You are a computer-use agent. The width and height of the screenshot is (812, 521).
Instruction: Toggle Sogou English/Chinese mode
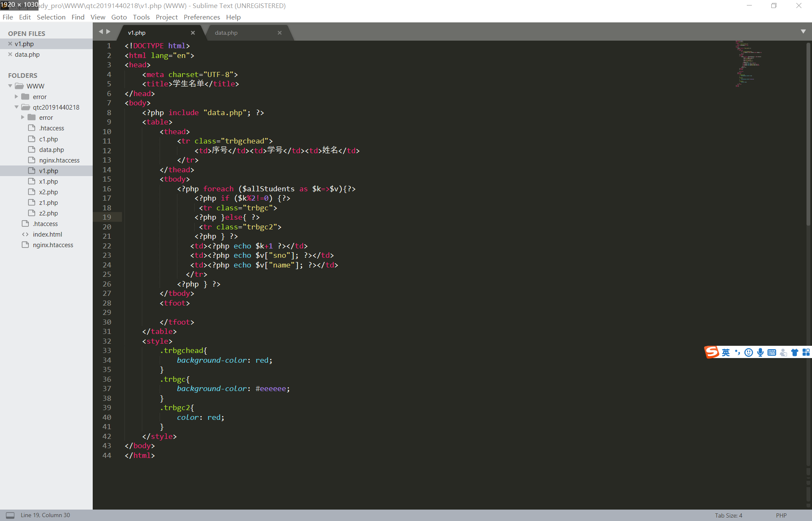click(x=726, y=353)
